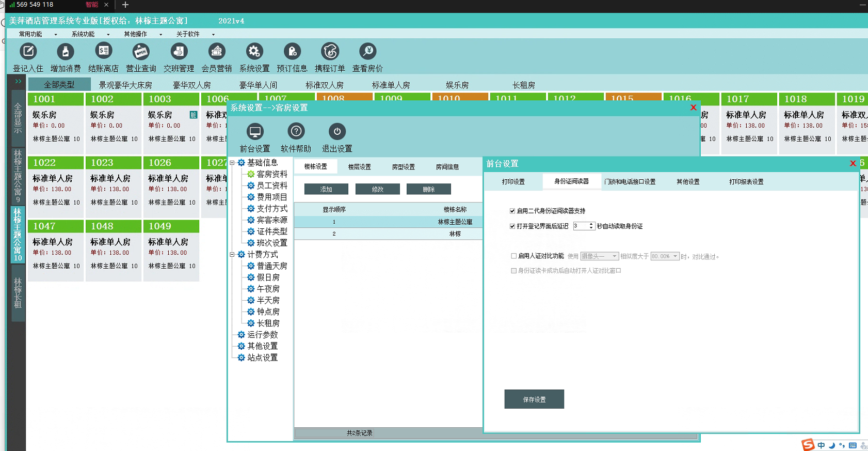Open 增加消费 add consumption icon

[x=65, y=52]
